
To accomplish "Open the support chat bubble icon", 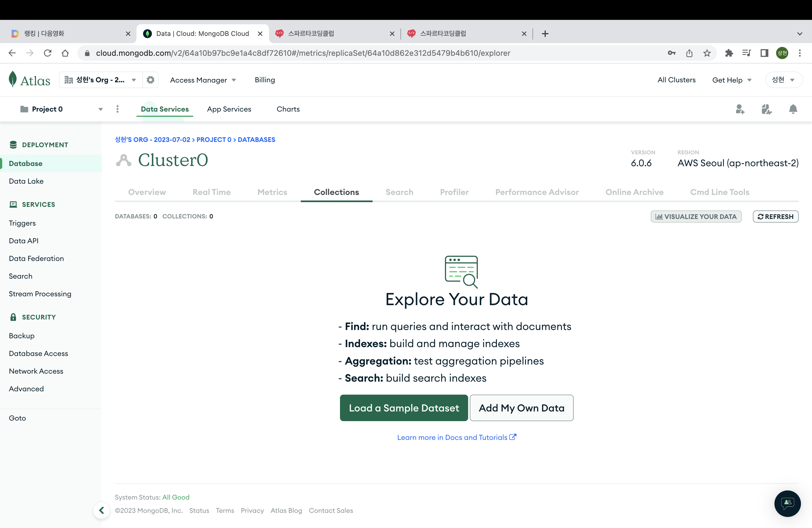I will pos(787,503).
